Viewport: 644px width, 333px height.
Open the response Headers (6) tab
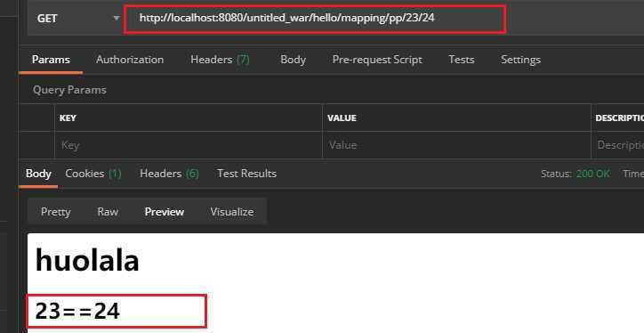[169, 174]
